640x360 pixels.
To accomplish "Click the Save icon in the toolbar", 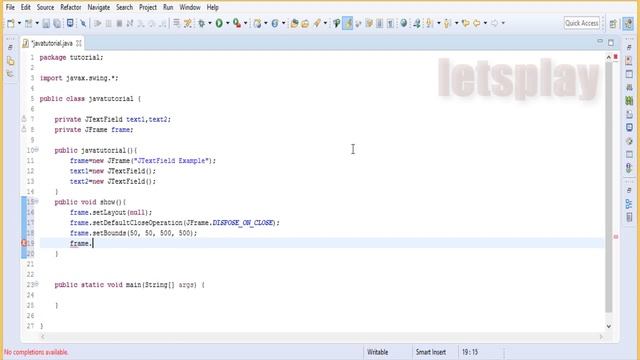I will pos(46,23).
